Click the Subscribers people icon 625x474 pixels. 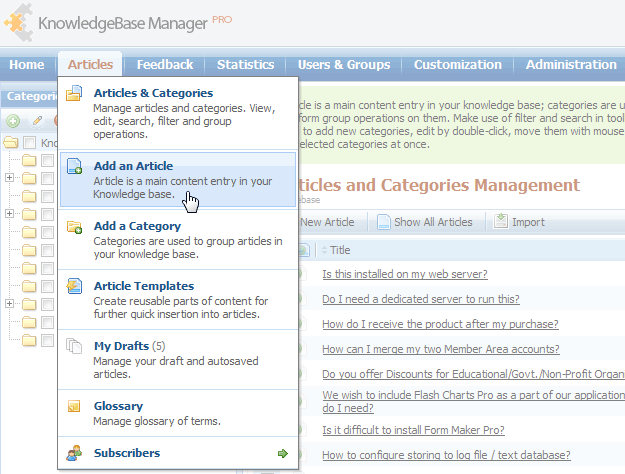[74, 453]
